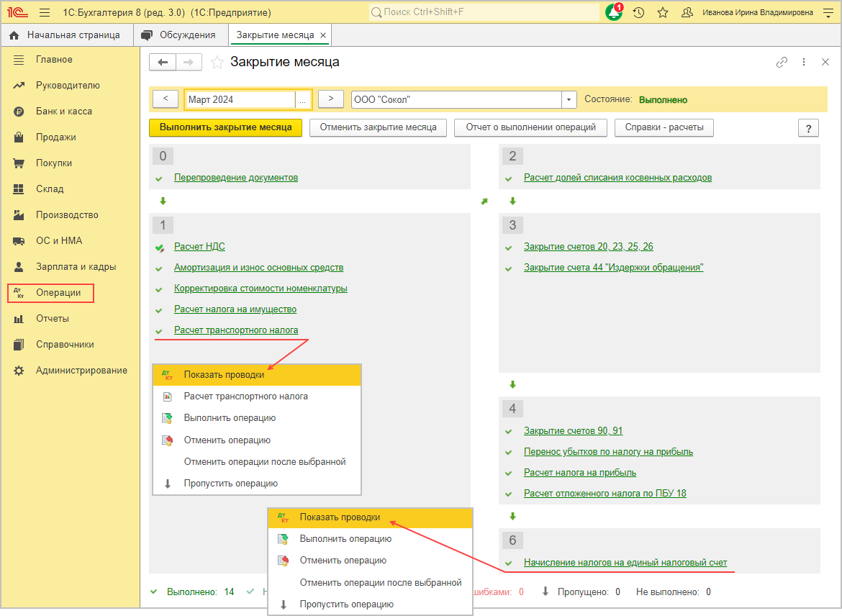This screenshot has height=616, width=842.
Task: Open collaboration users icon
Action: click(687, 12)
